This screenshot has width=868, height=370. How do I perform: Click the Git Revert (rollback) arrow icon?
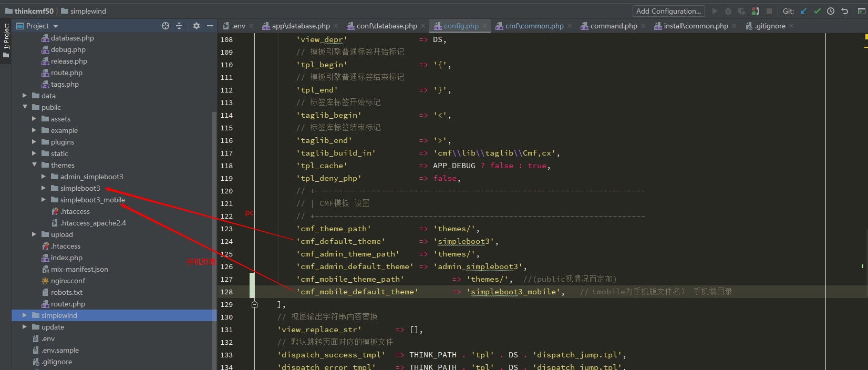(x=844, y=11)
